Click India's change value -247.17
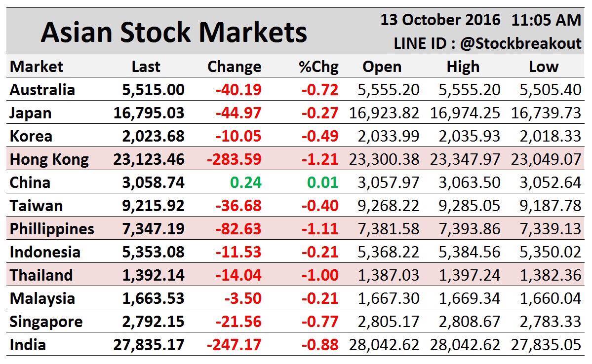 [x=234, y=344]
